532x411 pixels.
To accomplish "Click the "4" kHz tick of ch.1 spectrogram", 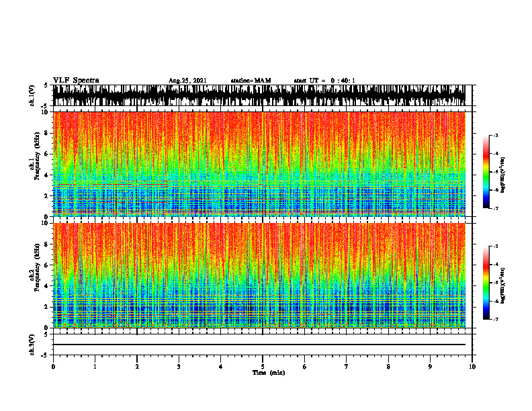I will click(47, 175).
